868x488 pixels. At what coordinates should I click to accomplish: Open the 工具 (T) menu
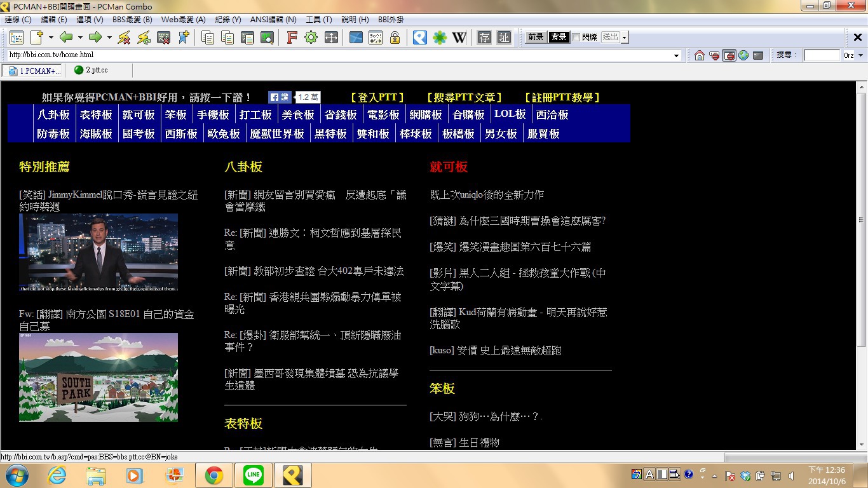point(318,20)
